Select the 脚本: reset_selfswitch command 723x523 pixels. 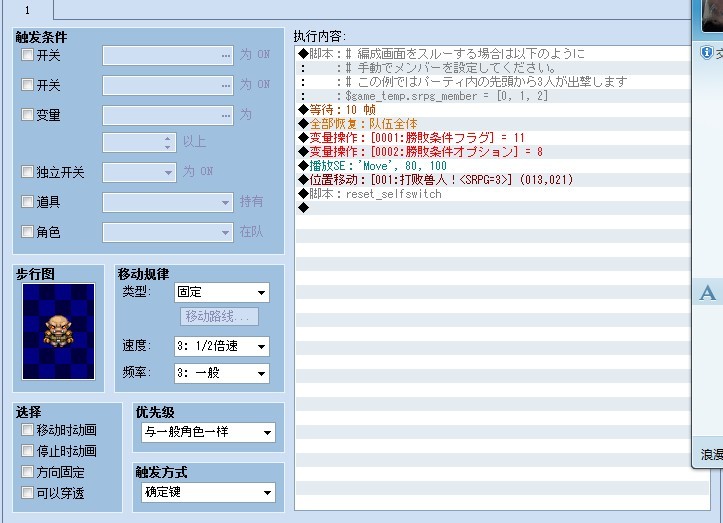(493, 194)
